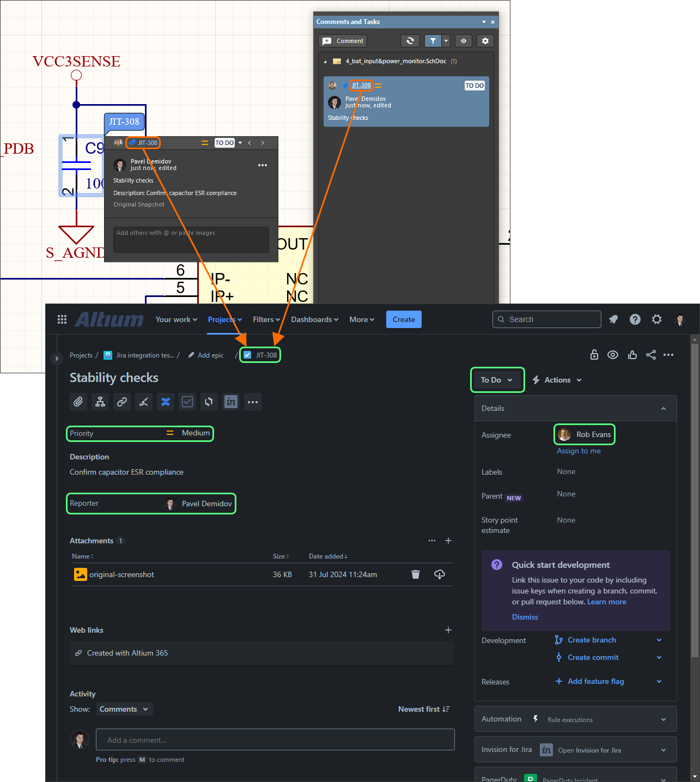
Task: Collapse the Details section
Action: (x=664, y=408)
